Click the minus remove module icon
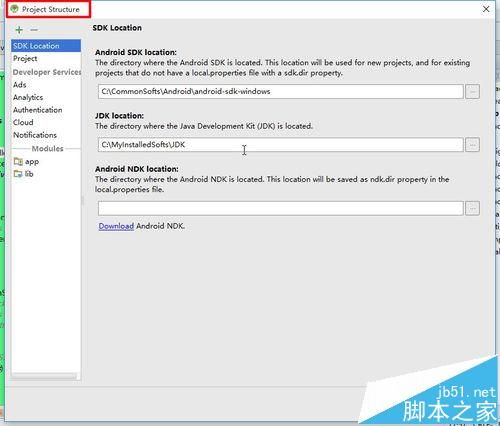The width and height of the screenshot is (500, 426). 34,30
